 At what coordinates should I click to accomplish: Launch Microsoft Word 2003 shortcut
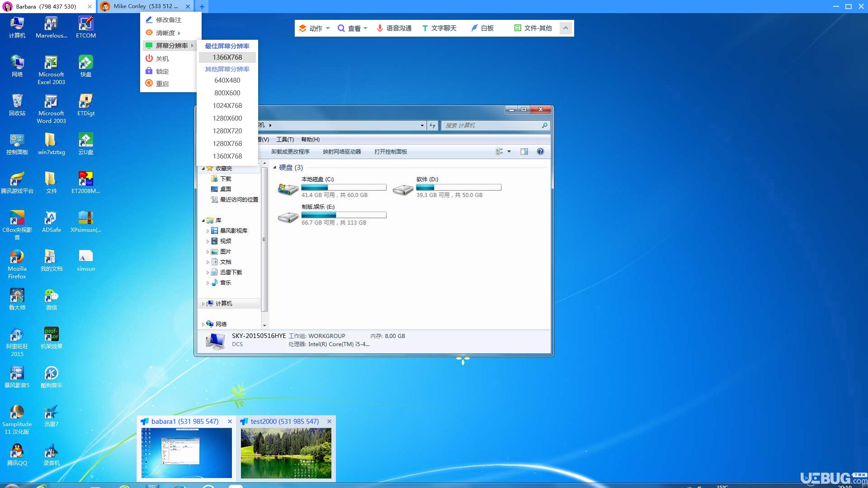tap(52, 108)
